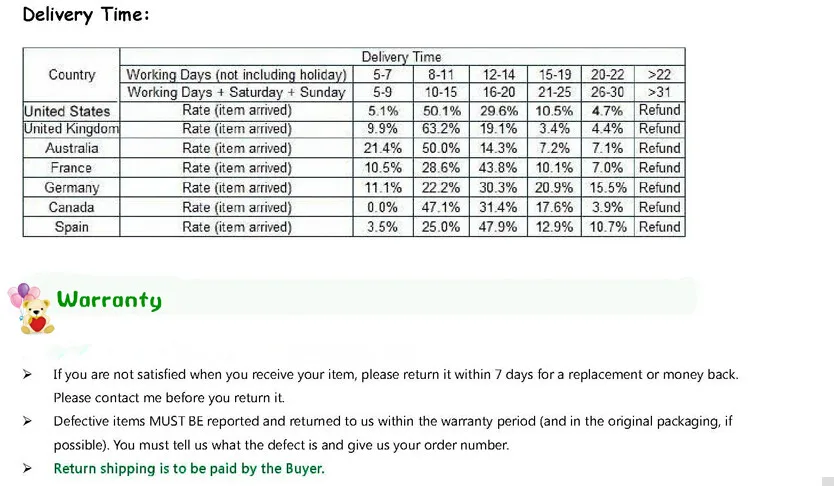Screen dimensions: 834x486
Task: Click the arrow bullet beside Return shipping
Action: [27, 468]
